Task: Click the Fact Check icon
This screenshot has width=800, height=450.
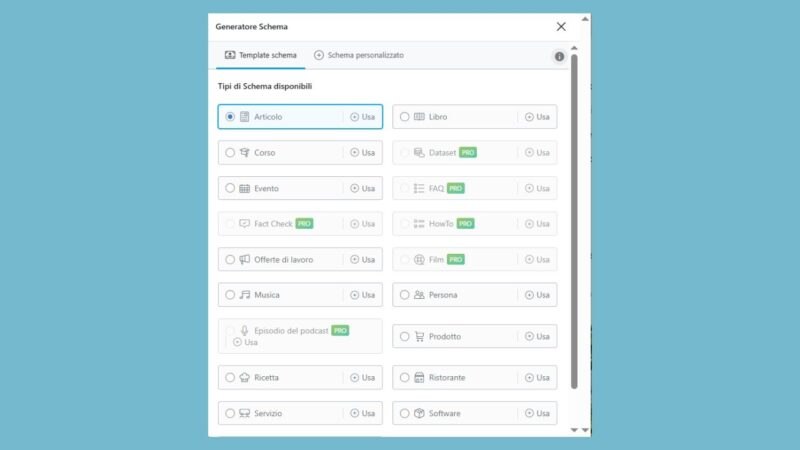Action: tap(245, 223)
